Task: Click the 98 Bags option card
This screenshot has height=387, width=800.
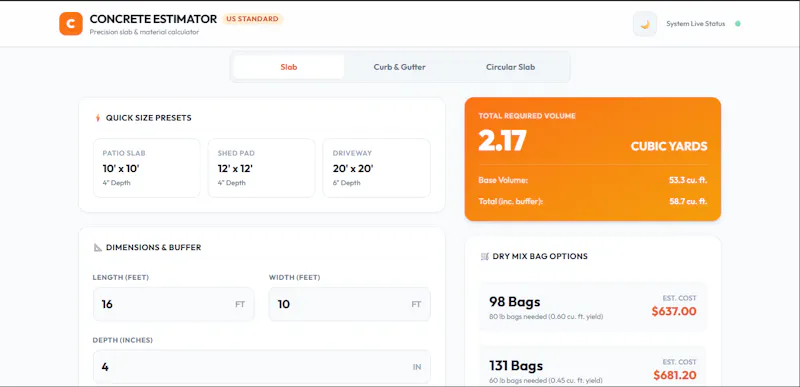Action: click(x=593, y=307)
